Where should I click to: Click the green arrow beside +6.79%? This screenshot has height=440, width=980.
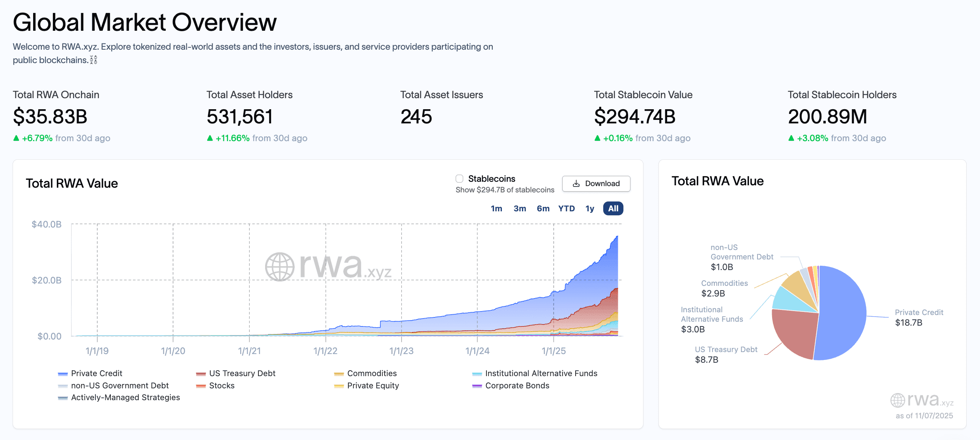click(16, 138)
